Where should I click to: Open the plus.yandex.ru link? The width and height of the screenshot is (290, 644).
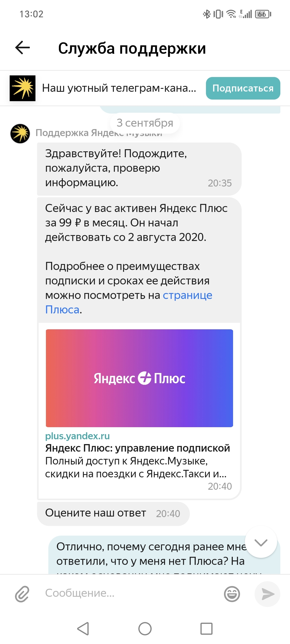[x=77, y=436]
